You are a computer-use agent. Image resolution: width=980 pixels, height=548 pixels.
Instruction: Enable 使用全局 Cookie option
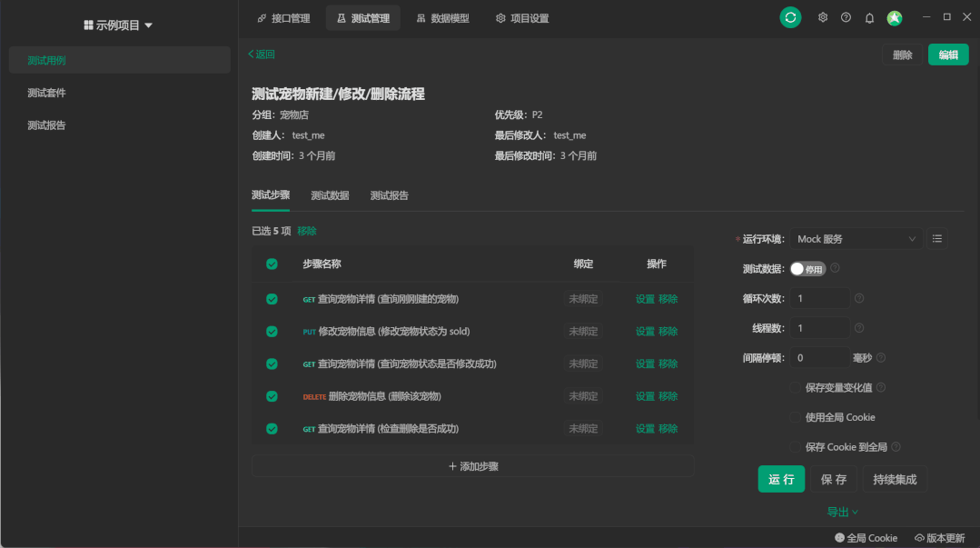coord(795,417)
